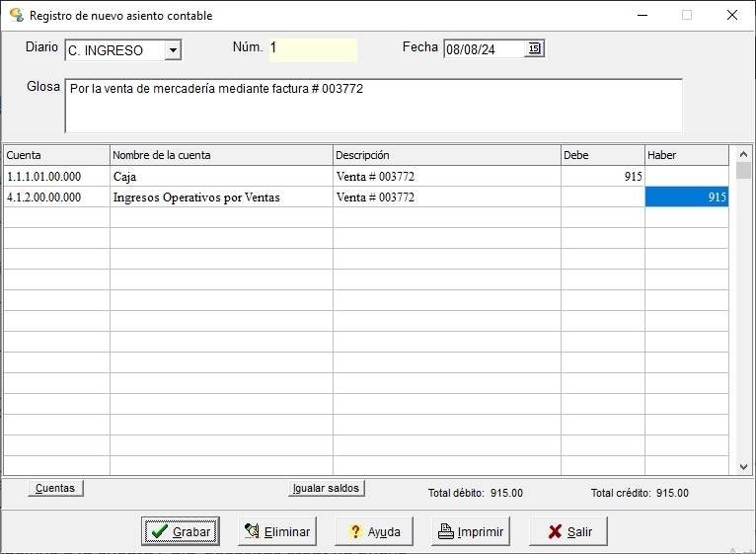Click the app icon in title bar
The width and height of the screenshot is (756, 554).
pos(16,16)
